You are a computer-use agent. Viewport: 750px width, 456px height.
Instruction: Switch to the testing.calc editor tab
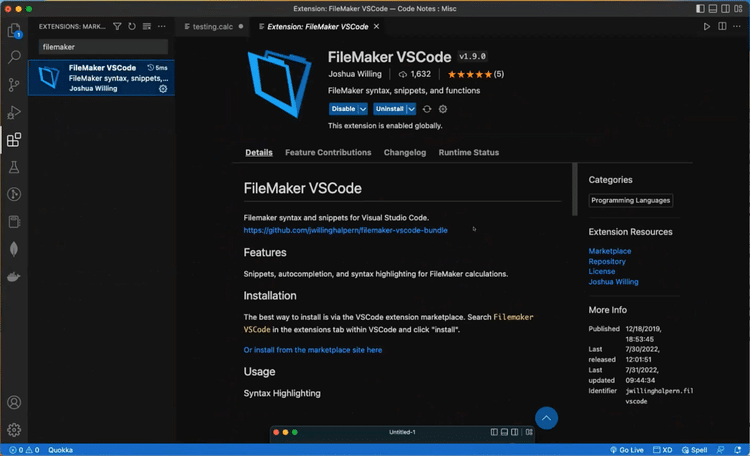point(213,26)
